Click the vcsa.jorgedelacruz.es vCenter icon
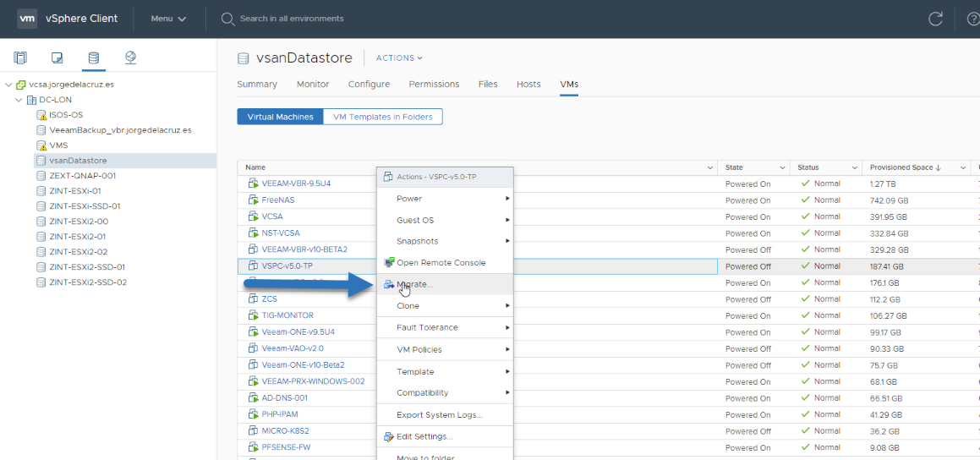Image resolution: width=980 pixels, height=460 pixels. [x=21, y=85]
